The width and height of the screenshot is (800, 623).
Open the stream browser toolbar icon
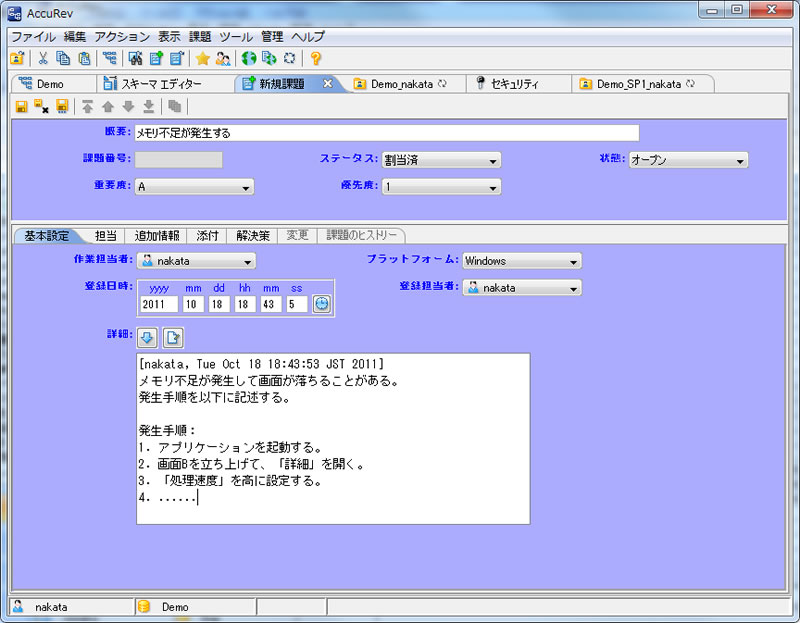click(x=109, y=58)
